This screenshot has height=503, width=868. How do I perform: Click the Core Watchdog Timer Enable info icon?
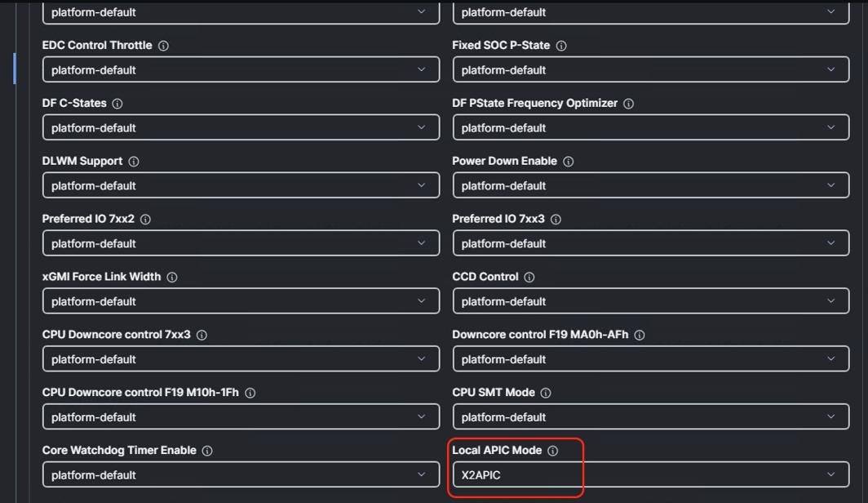pos(207,450)
